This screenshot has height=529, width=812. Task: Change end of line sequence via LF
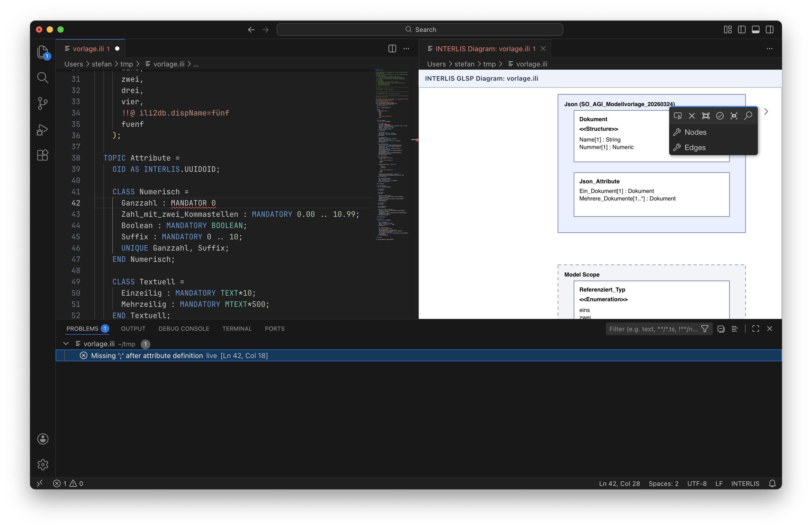(x=719, y=483)
